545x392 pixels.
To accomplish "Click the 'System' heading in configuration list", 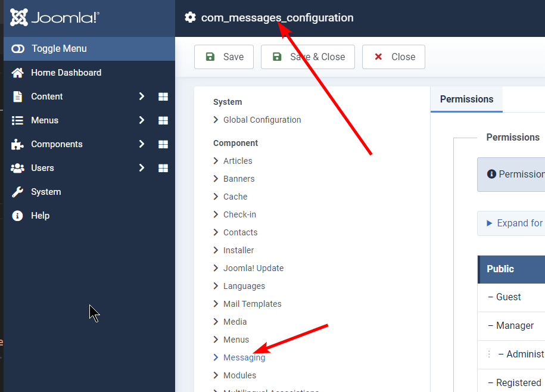I will point(228,102).
